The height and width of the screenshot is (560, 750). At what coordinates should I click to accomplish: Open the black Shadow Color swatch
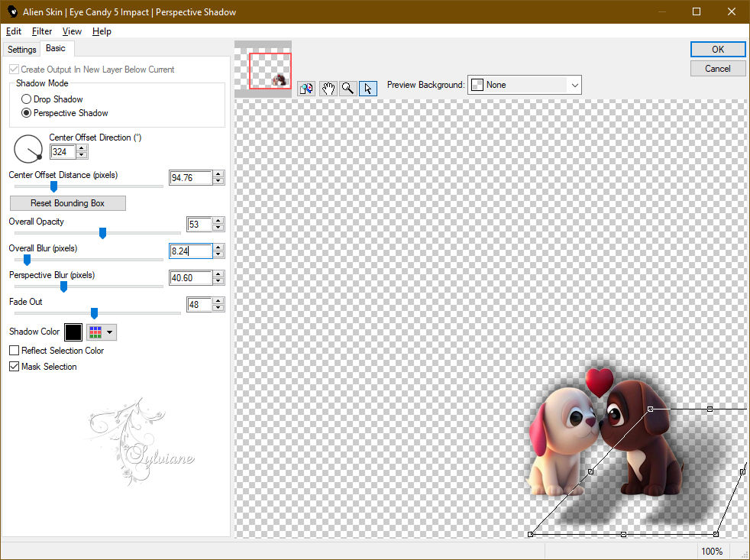73,332
